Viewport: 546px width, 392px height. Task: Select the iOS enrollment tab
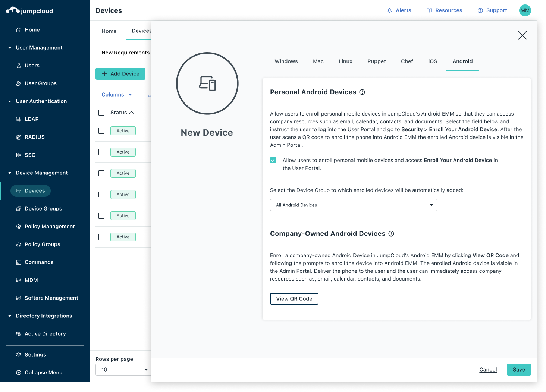coord(432,61)
